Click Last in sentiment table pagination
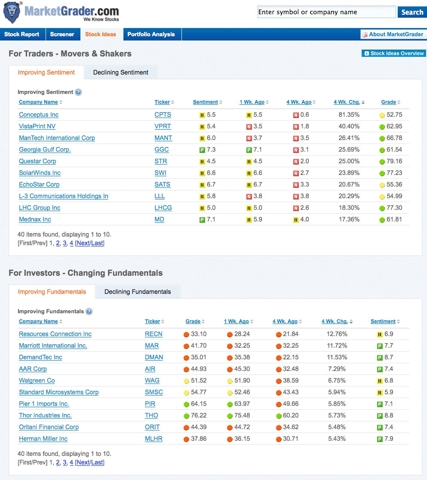427x480 pixels. point(97,244)
